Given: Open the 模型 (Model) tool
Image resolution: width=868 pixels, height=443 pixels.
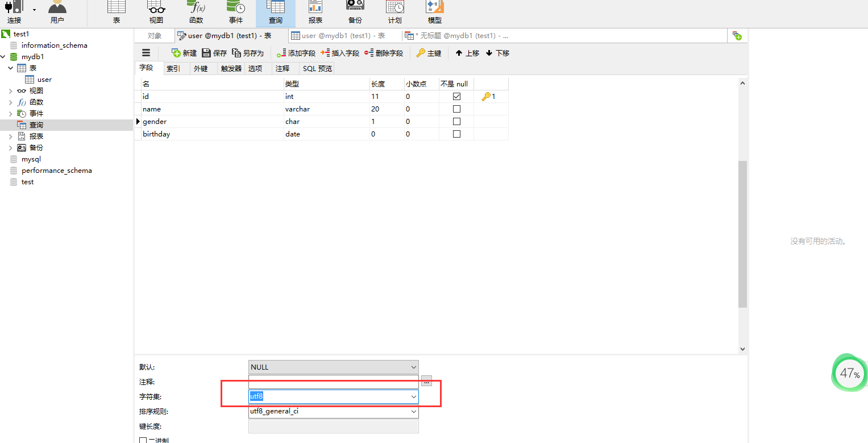Looking at the screenshot, I should (x=434, y=10).
